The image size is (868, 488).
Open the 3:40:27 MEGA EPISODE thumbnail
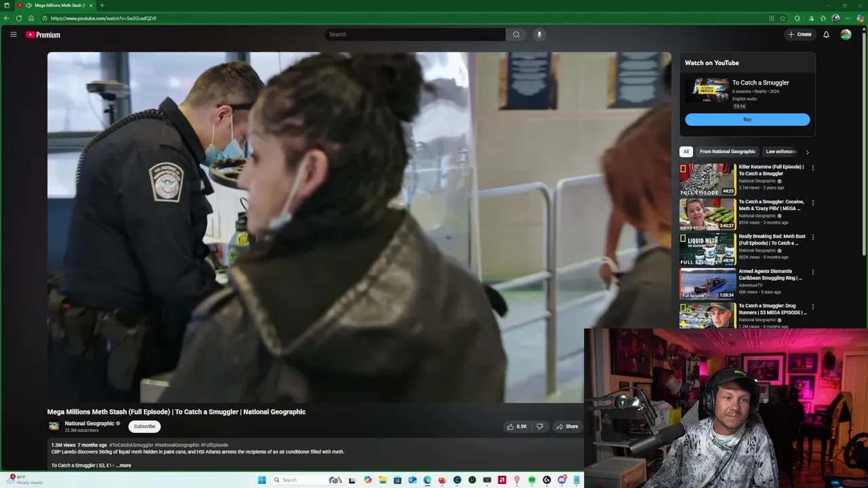708,214
